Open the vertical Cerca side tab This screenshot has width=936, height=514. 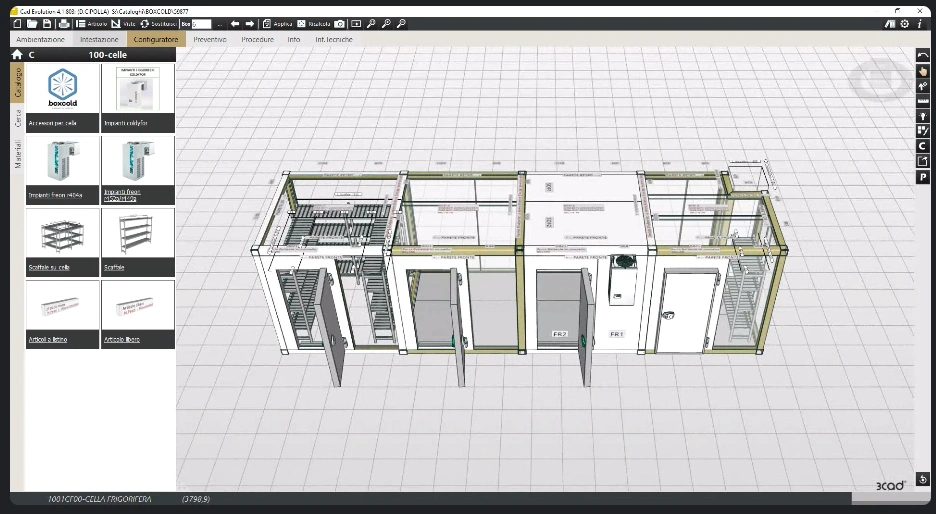point(17,118)
